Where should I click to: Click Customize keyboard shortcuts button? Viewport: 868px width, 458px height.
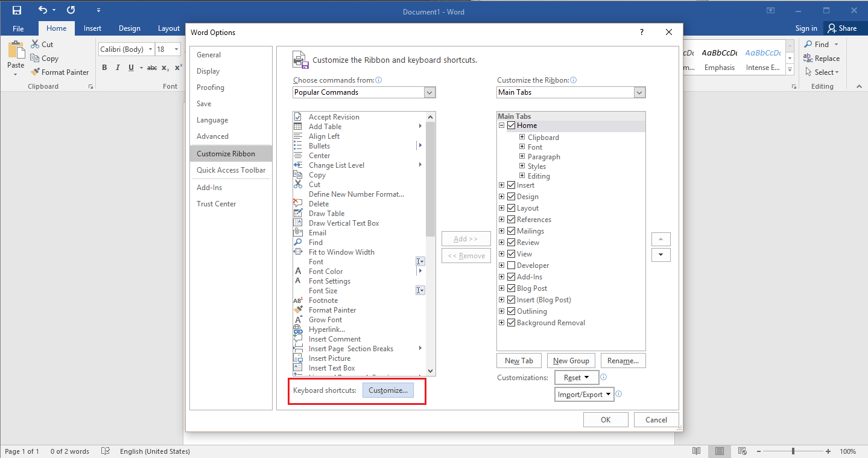pyautogui.click(x=388, y=390)
